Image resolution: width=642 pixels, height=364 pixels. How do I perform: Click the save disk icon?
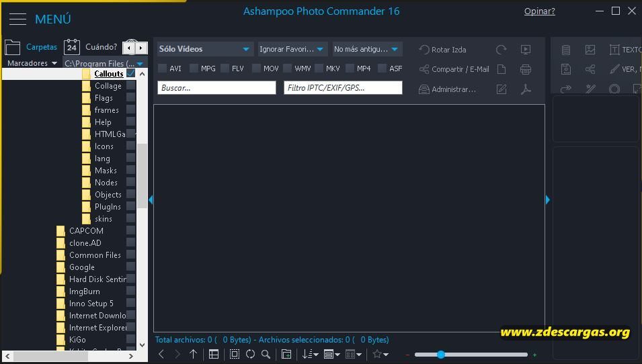pyautogui.click(x=566, y=69)
